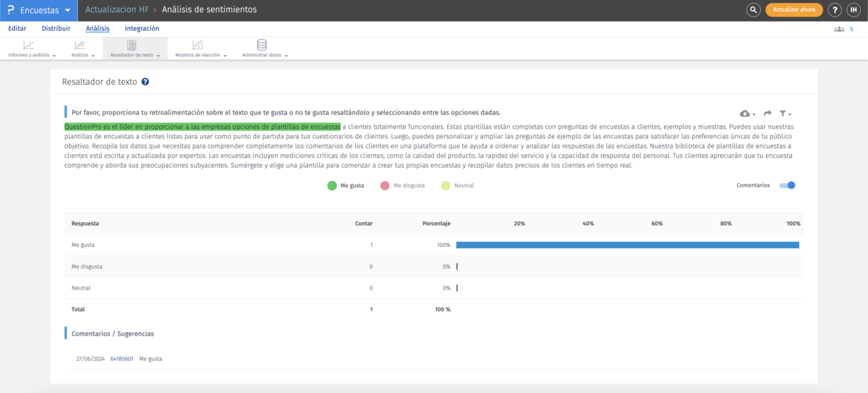Click the search magnifier icon
The image size is (868, 393).
pyautogui.click(x=753, y=10)
